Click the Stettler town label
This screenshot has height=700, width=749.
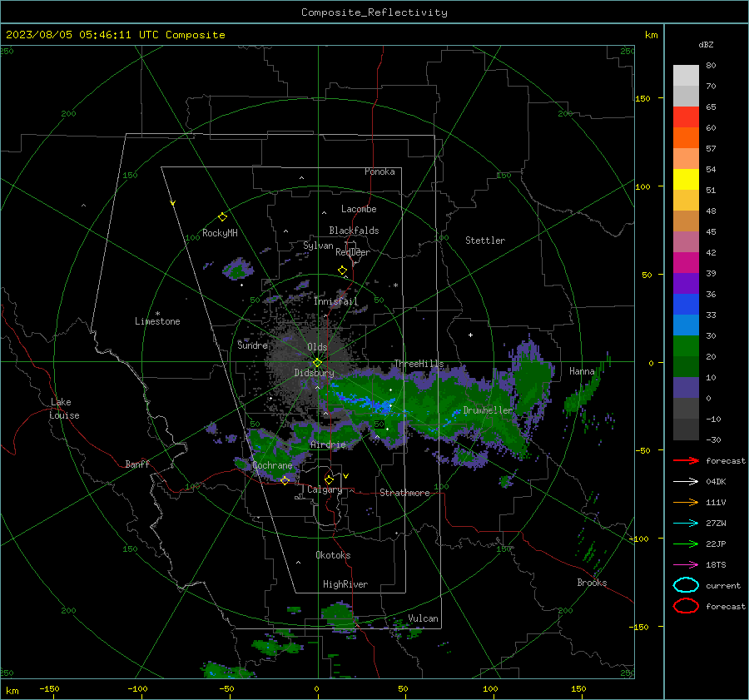click(485, 241)
